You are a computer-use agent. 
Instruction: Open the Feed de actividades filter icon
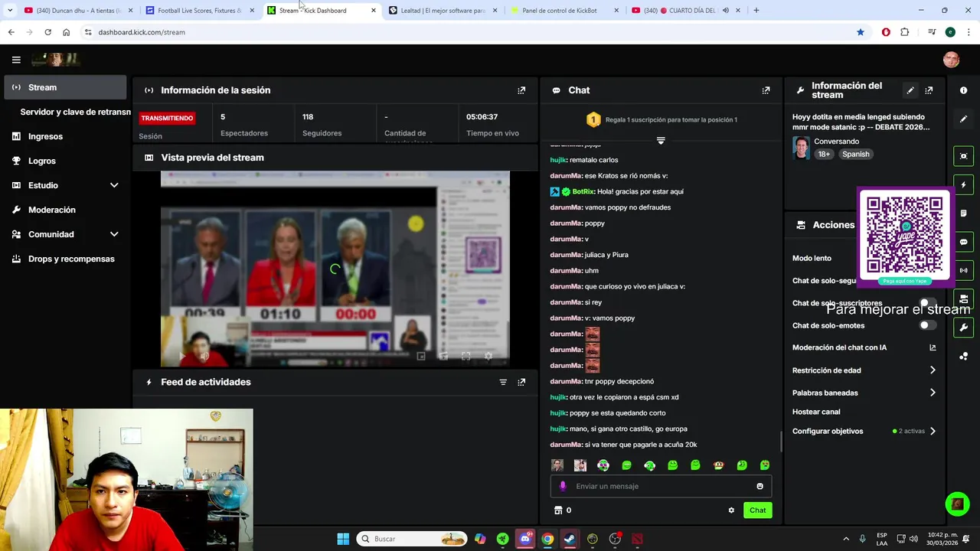coord(503,382)
